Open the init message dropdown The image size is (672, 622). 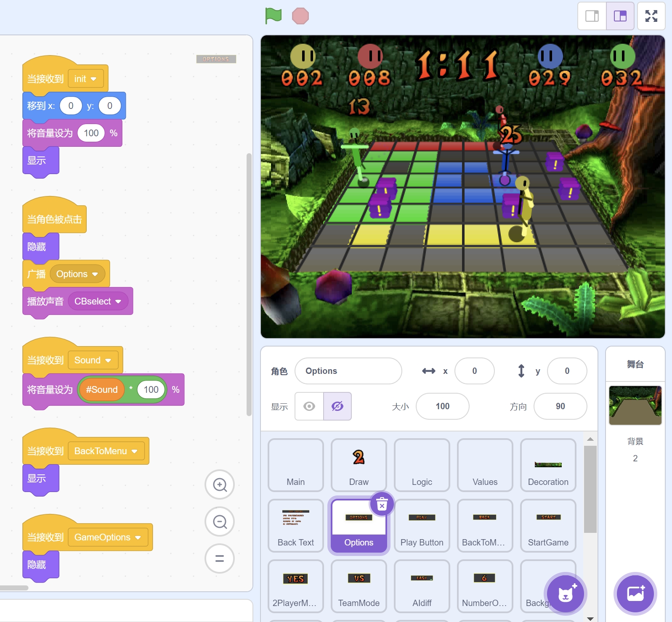93,79
